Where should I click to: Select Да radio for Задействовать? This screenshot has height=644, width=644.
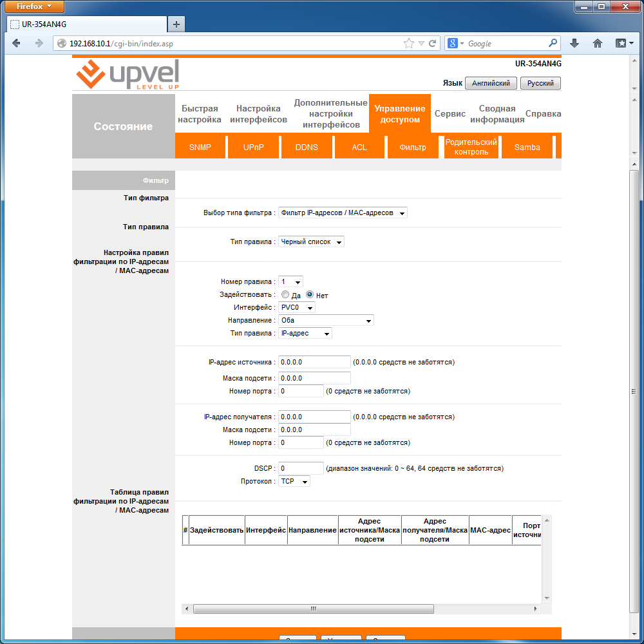click(x=285, y=294)
